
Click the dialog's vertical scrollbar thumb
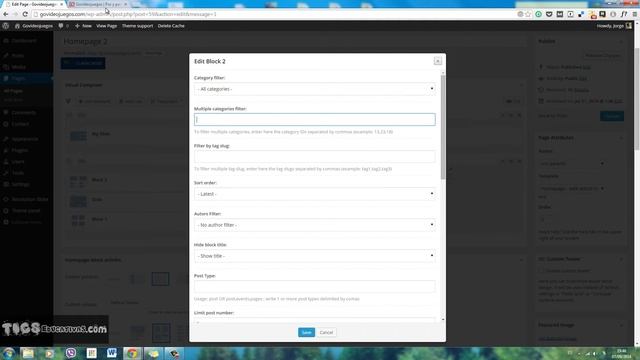click(x=443, y=127)
